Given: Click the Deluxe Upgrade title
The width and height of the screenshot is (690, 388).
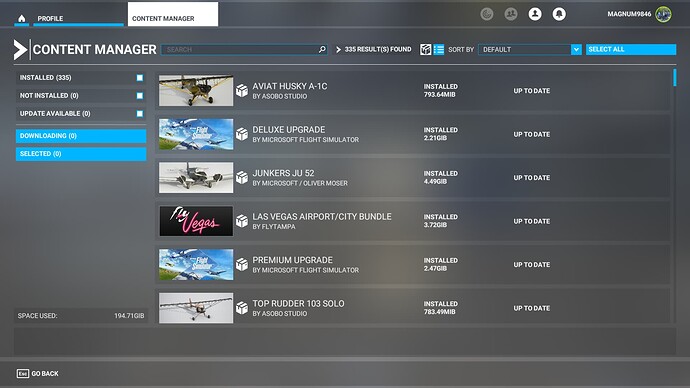Looking at the screenshot, I should pyautogui.click(x=289, y=130).
